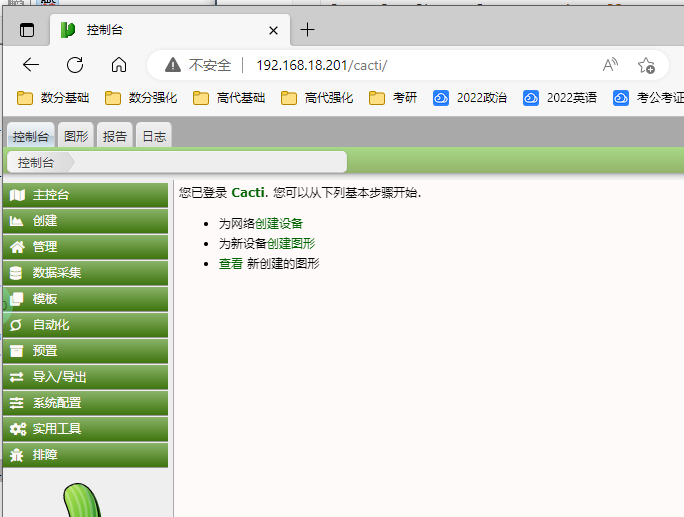Open the 创建设备 link

pyautogui.click(x=278, y=223)
